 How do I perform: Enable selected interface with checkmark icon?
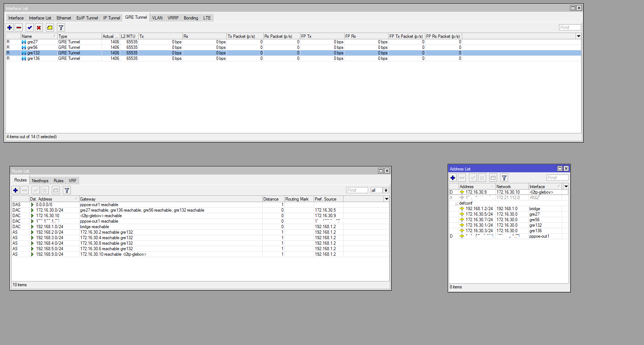pos(30,28)
